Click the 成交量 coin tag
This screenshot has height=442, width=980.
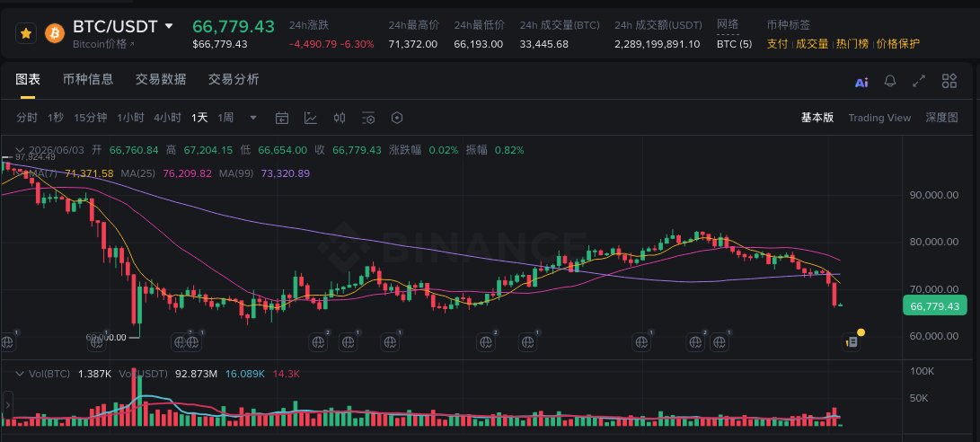pos(812,44)
